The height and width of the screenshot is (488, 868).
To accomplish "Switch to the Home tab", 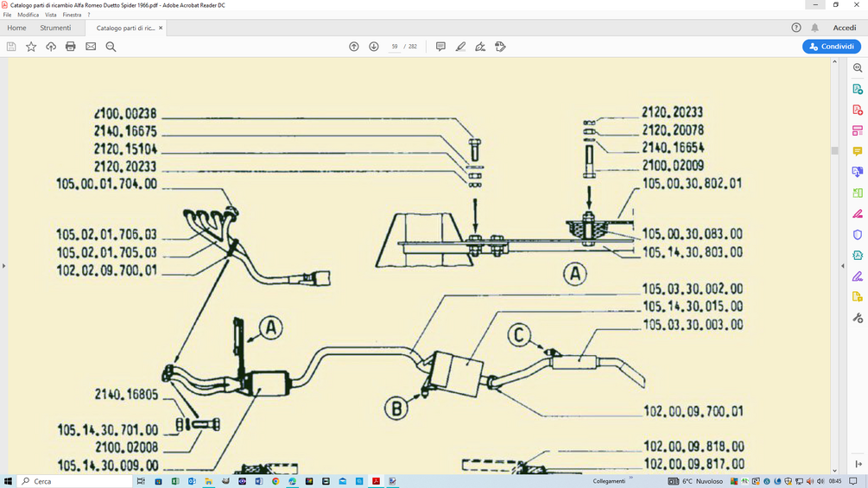I will tap(16, 28).
